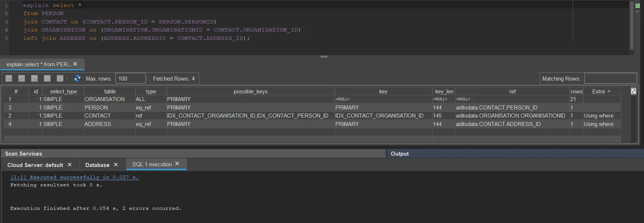Place cursor on 'join CONTACT' code line

tap(119, 22)
